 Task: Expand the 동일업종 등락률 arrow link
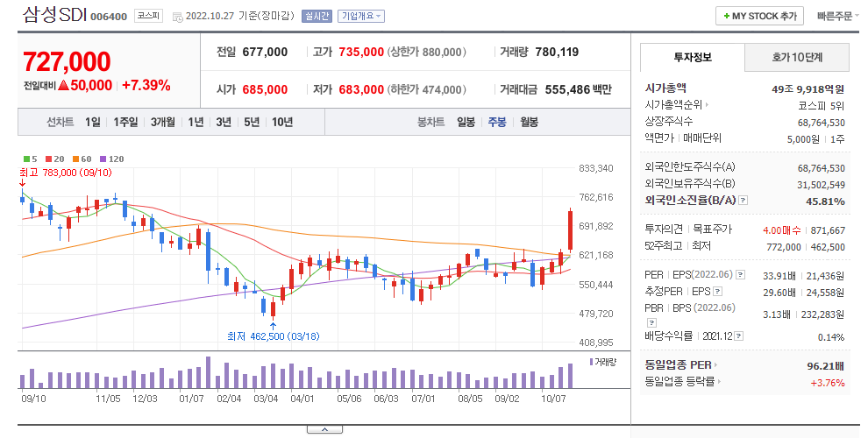click(x=719, y=382)
